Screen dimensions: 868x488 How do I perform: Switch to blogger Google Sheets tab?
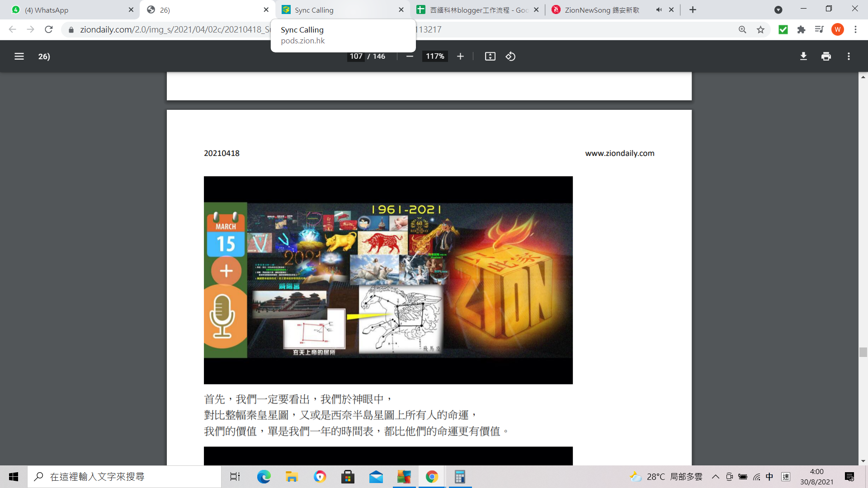point(477,10)
